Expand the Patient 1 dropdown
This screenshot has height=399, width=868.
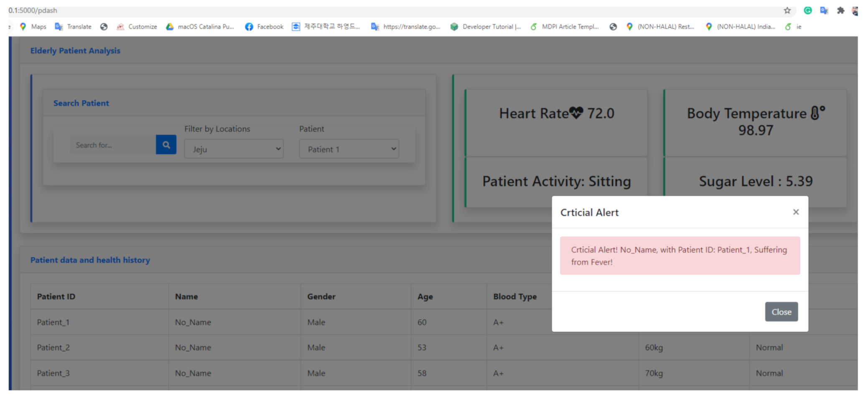(349, 149)
